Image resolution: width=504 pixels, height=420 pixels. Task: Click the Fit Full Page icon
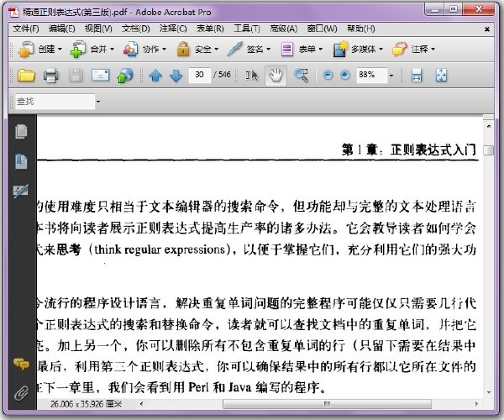(441, 76)
